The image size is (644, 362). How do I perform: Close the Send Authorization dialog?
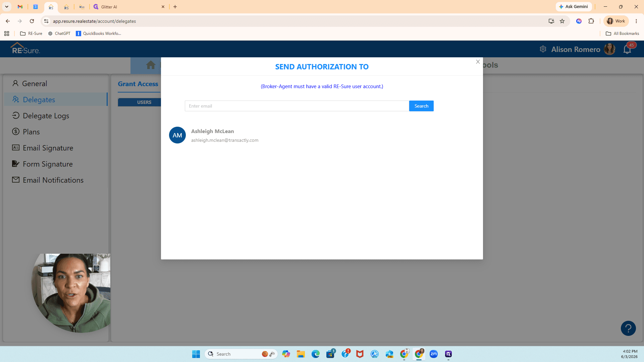pos(478,62)
